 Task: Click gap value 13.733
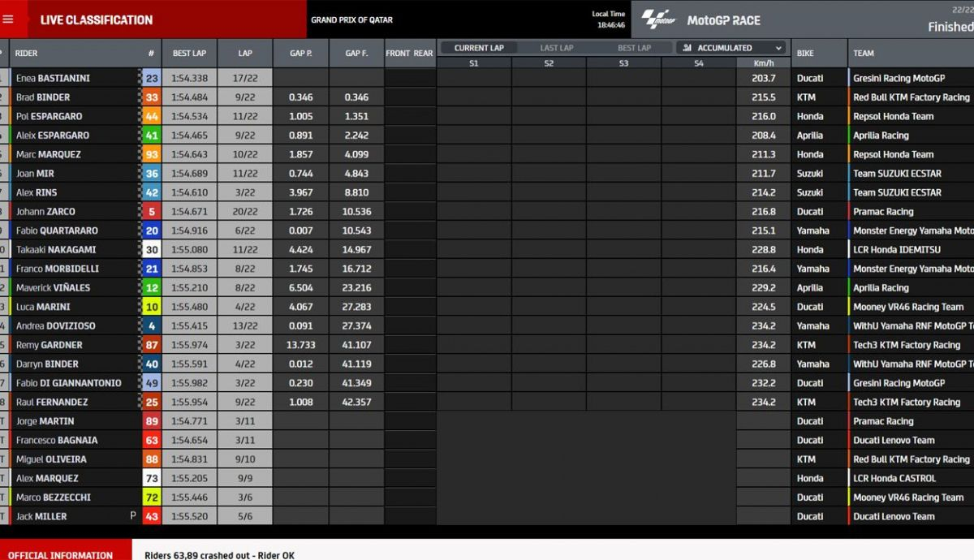pos(301,345)
